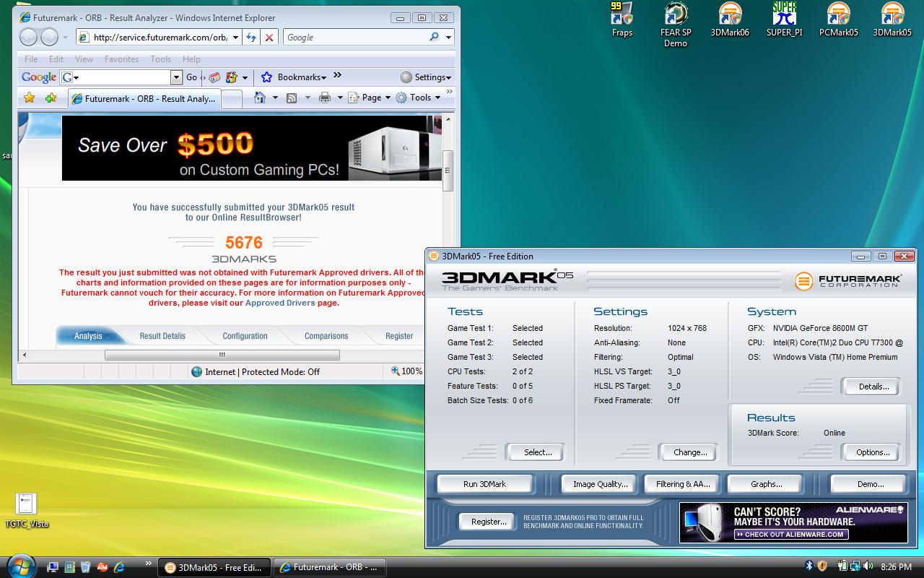Screen dimensions: 924x578
Task: Click the battery power tray icon
Action: (843, 566)
